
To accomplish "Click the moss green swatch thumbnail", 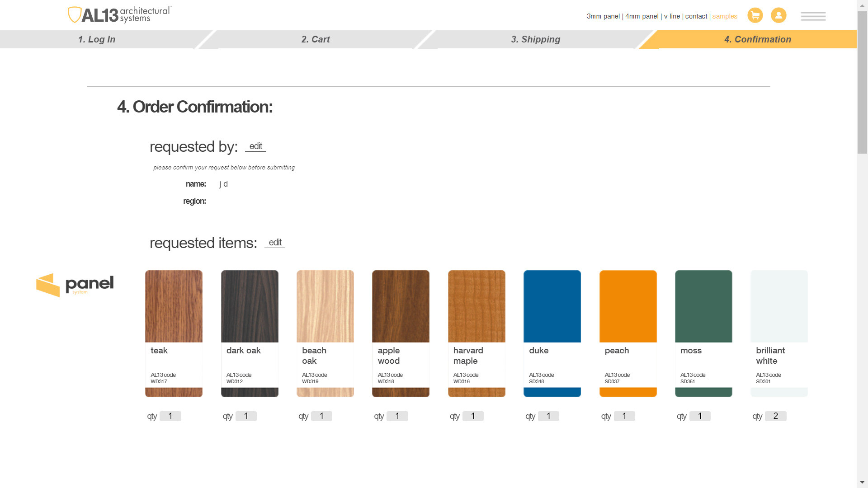I will click(703, 306).
